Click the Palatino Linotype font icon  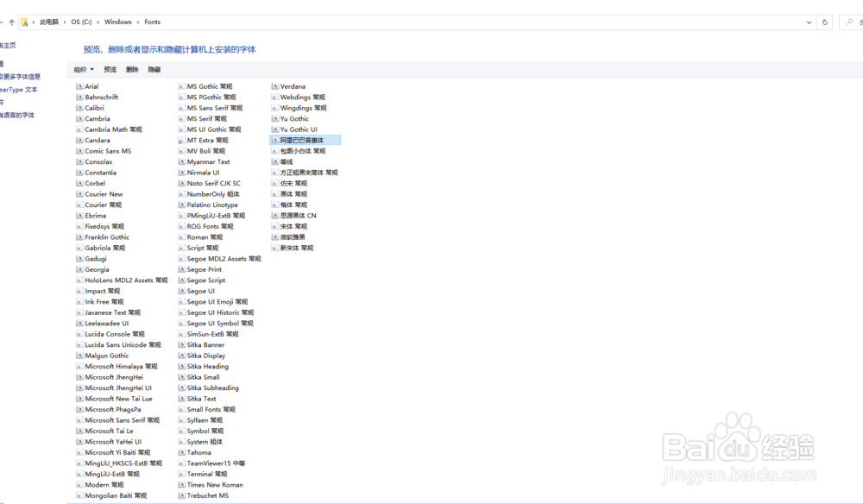click(181, 205)
